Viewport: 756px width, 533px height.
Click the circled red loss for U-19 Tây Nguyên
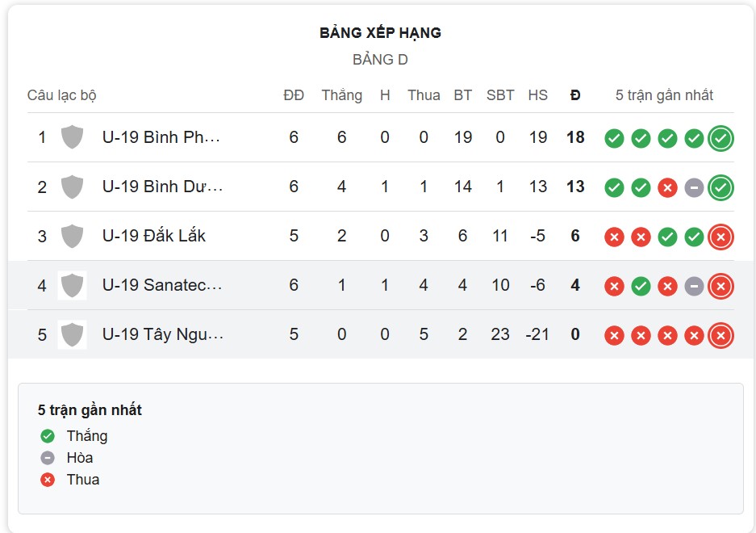click(720, 334)
